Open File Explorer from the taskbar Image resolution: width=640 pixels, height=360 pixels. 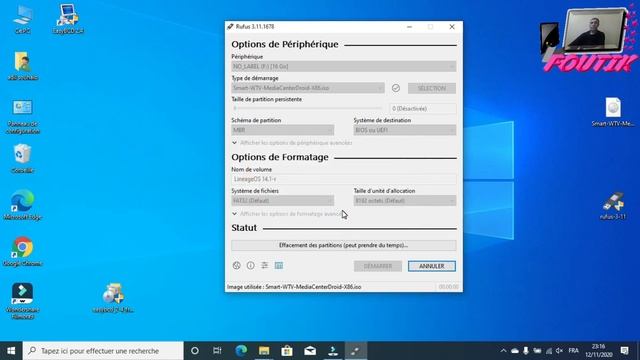coord(264,351)
